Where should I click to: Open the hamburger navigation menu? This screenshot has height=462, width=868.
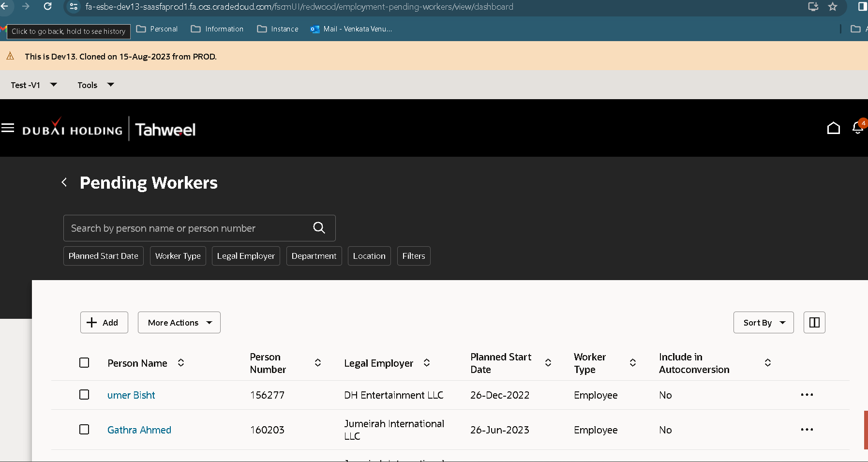click(x=8, y=128)
